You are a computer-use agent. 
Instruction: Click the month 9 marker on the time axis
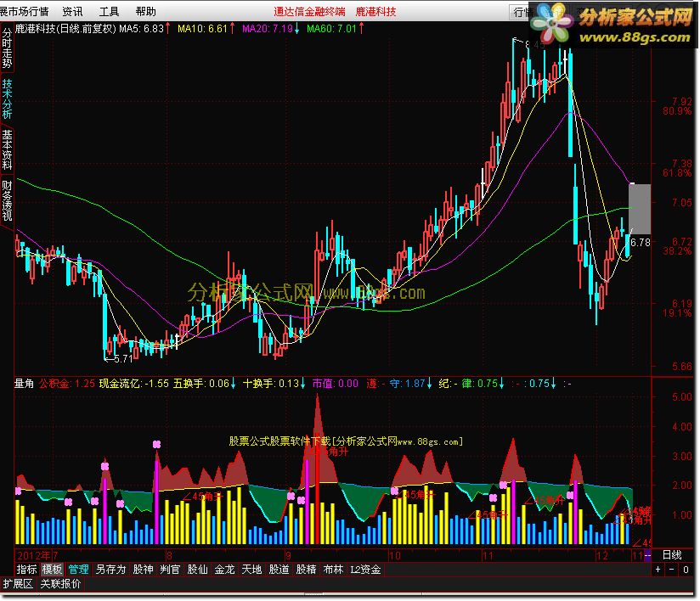coord(288,555)
